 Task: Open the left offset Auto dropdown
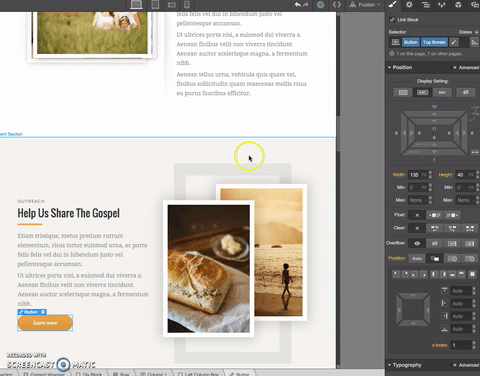click(461, 304)
